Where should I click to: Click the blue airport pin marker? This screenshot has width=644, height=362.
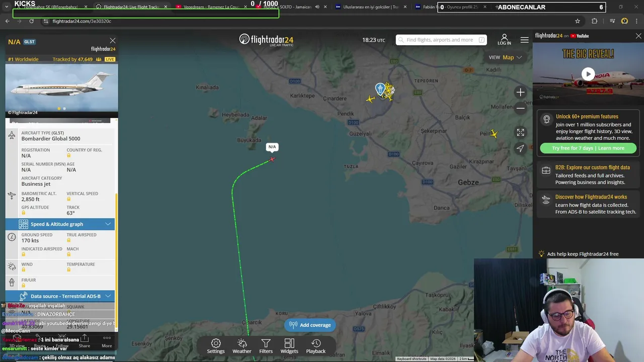(380, 89)
